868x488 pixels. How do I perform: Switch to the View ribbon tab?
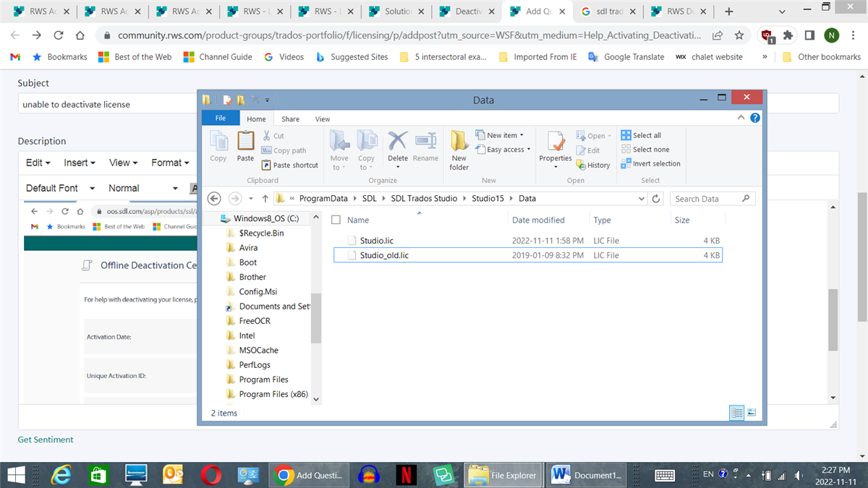322,118
